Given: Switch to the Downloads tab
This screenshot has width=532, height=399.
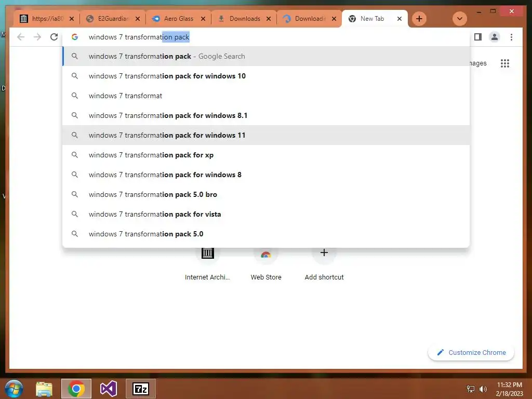Looking at the screenshot, I should 244,19.
